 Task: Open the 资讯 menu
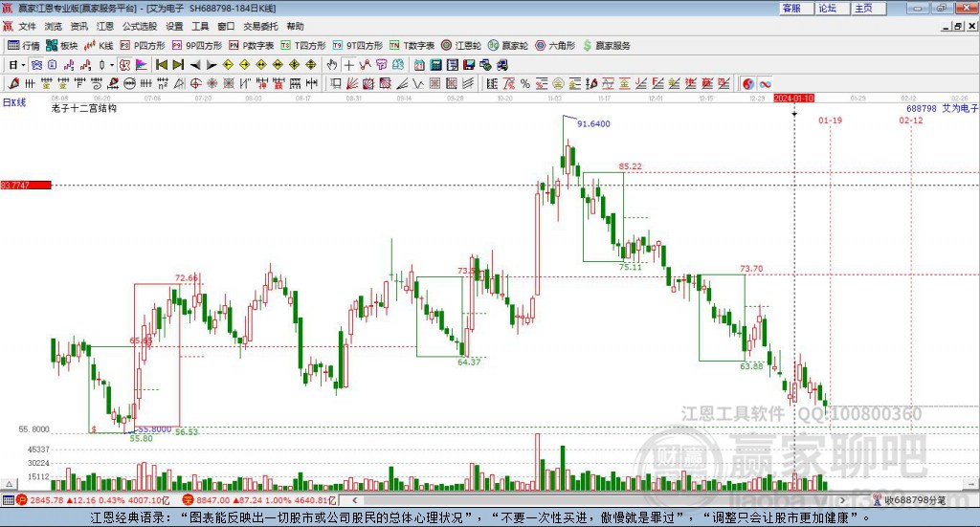pos(78,26)
